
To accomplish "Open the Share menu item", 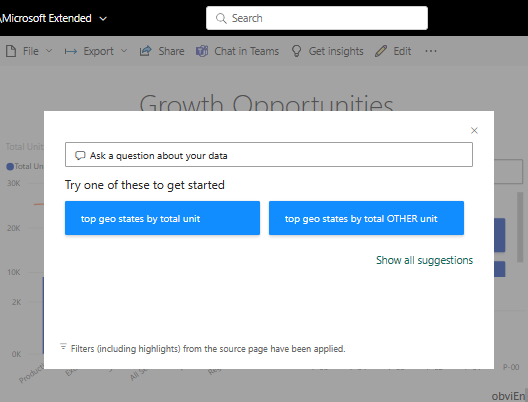I will 162,51.
